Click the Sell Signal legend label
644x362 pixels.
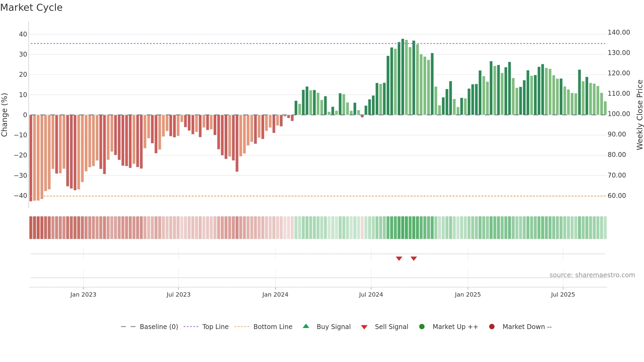(x=391, y=327)
